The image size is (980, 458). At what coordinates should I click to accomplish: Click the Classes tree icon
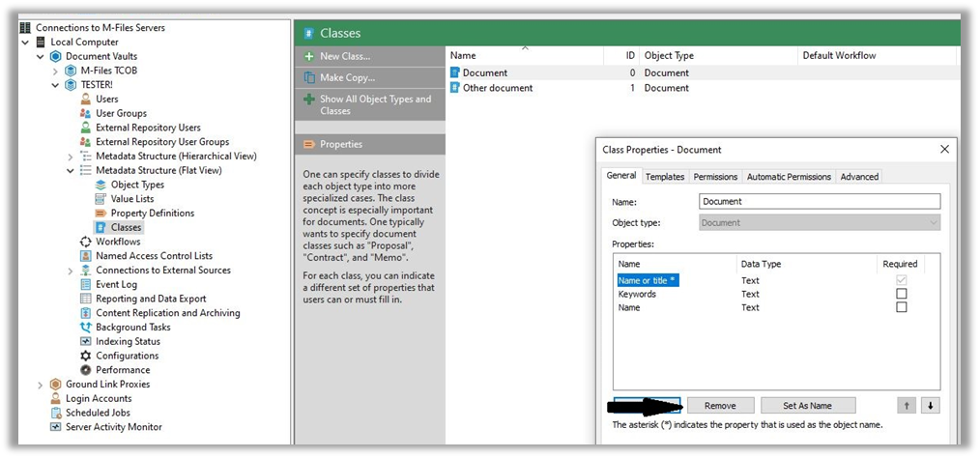(101, 227)
